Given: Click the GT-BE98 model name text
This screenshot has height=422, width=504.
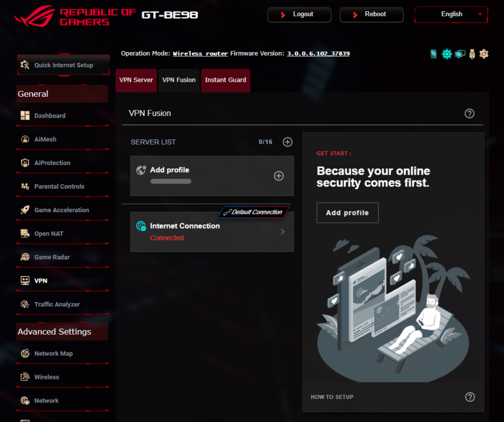Looking at the screenshot, I should point(170,15).
